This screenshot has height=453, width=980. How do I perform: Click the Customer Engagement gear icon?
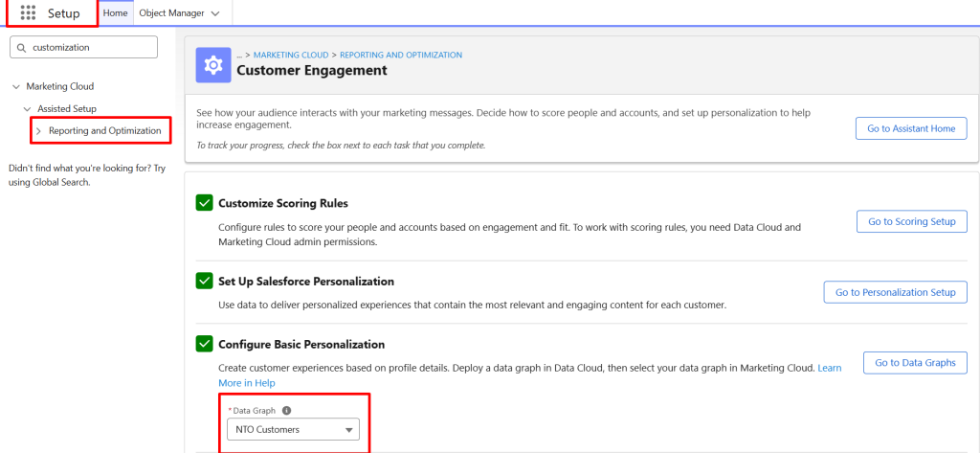click(213, 64)
